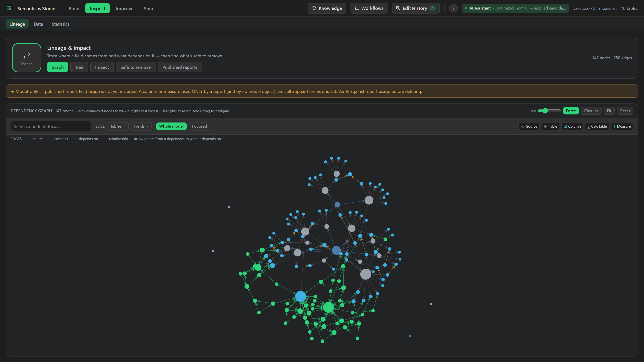Switch to Focused scope

199,126
